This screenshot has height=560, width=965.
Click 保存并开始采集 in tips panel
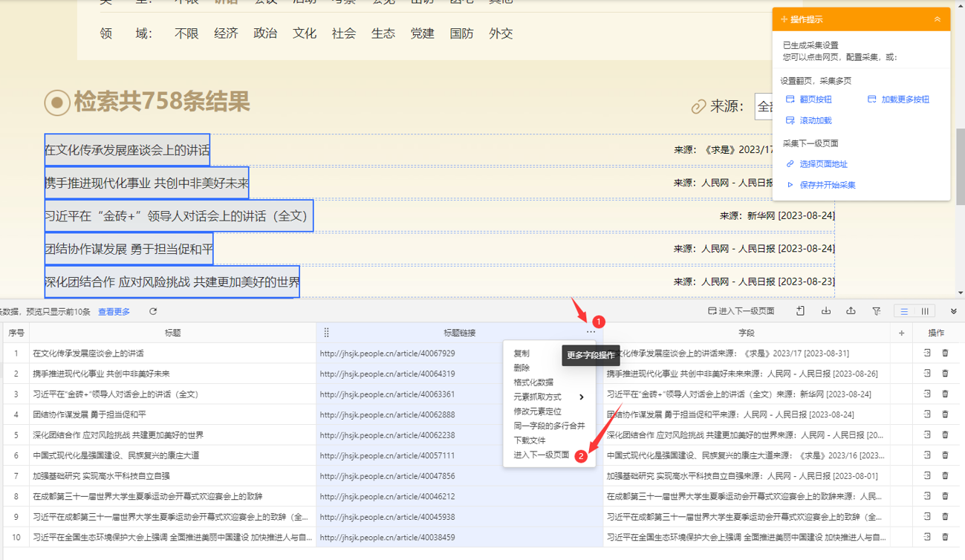[x=827, y=185]
